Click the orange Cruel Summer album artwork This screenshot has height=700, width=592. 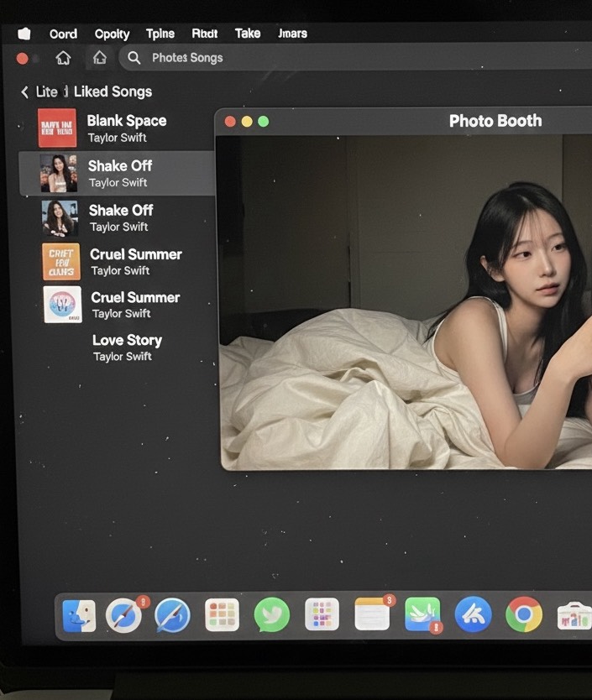click(x=61, y=262)
